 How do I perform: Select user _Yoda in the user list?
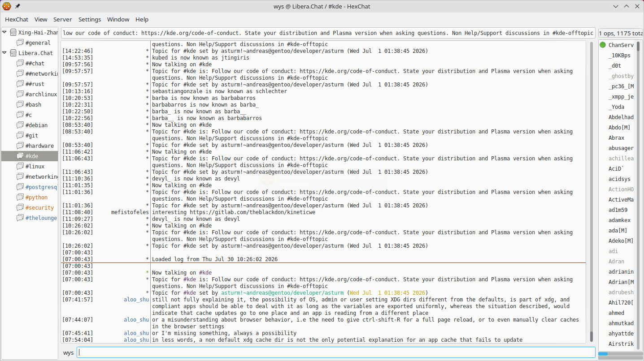[616, 107]
